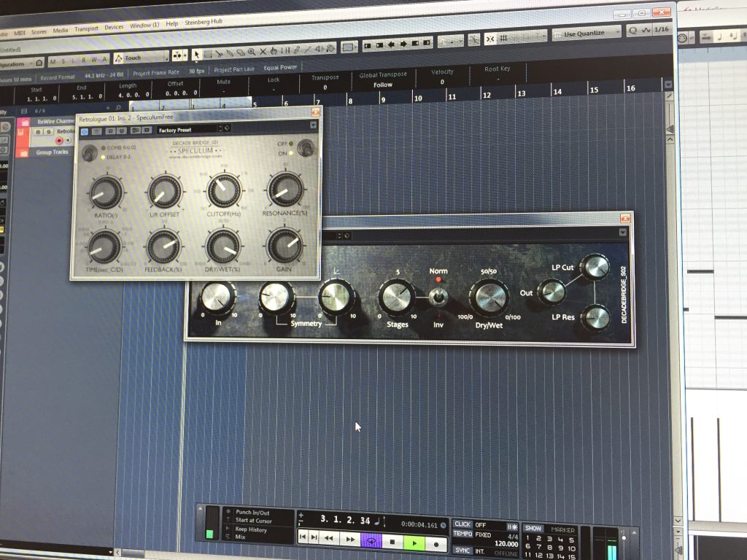Viewport: 747px width, 560px height.
Task: Open the 1/16 quantize preset dropdown
Action: click(x=662, y=29)
